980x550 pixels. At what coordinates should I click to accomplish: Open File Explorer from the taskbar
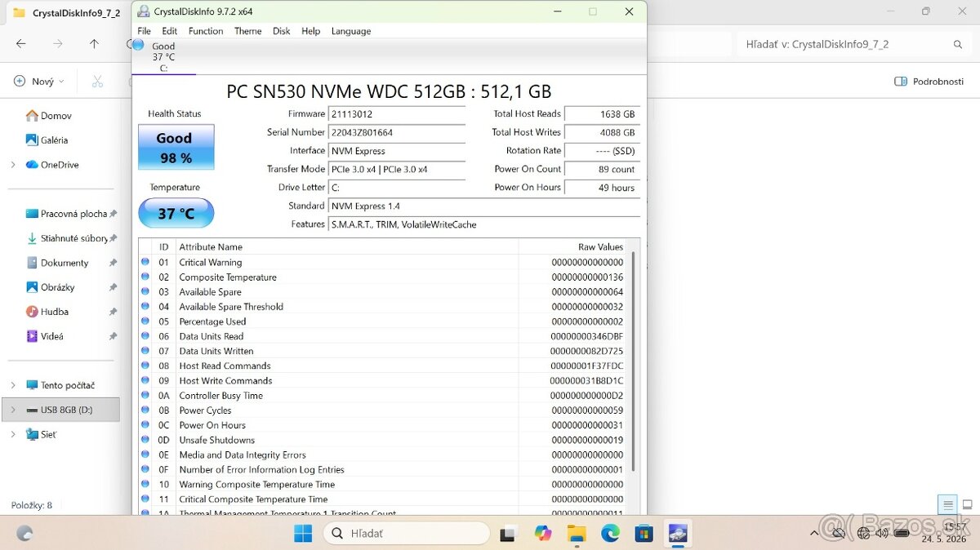(x=577, y=534)
